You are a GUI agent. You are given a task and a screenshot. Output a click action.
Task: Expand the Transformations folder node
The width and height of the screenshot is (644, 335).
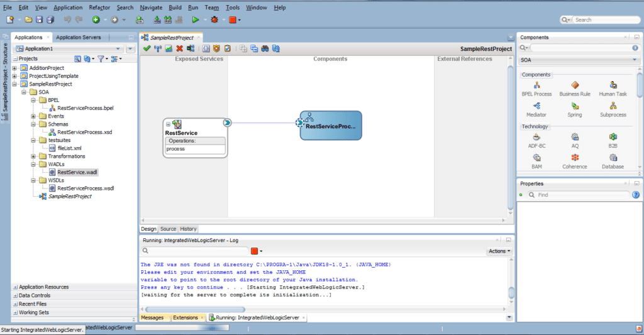[x=33, y=157]
